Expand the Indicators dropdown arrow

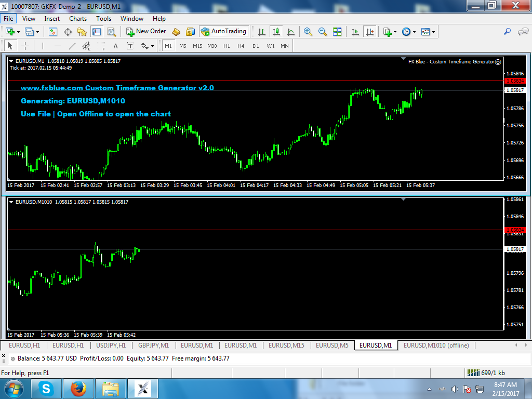tap(395, 32)
